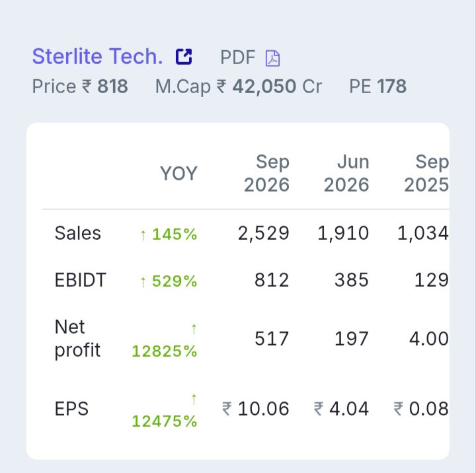Click the PE value 178
This screenshot has height=473, width=476.
pos(391,87)
